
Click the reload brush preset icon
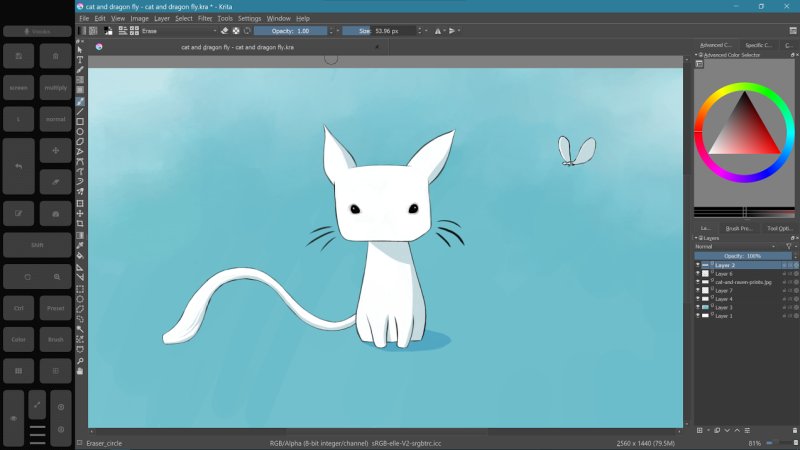coord(247,31)
